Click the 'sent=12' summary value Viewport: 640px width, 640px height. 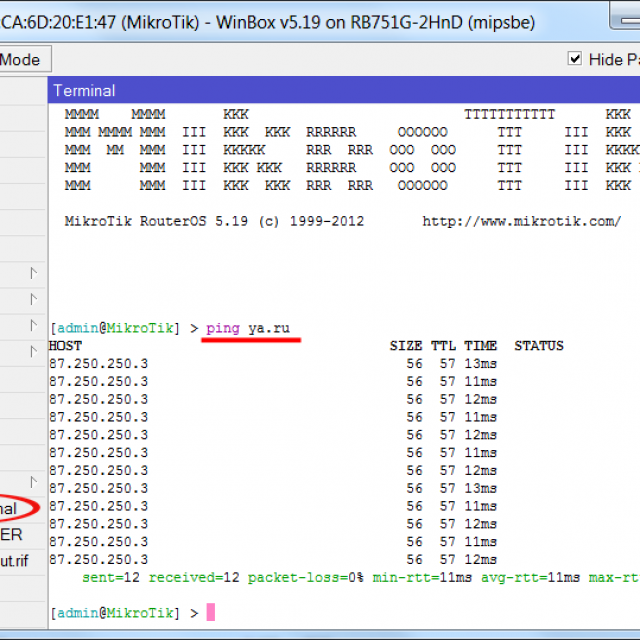pos(111,578)
